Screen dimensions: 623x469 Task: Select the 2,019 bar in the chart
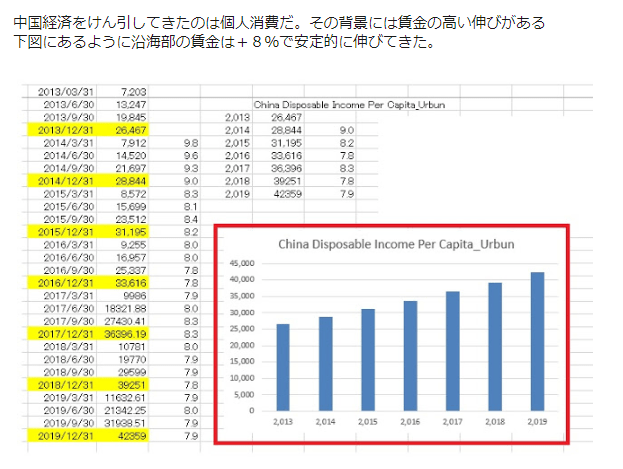click(538, 341)
